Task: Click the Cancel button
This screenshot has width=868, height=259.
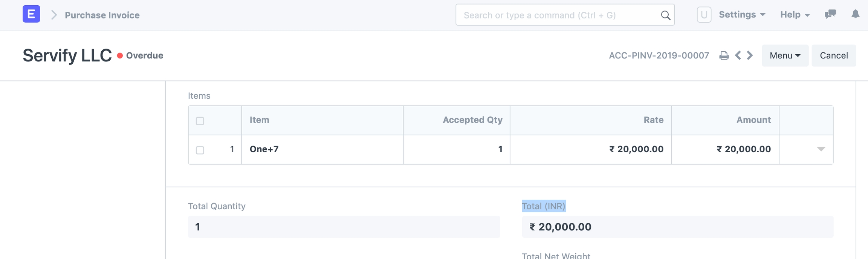Action: (834, 55)
